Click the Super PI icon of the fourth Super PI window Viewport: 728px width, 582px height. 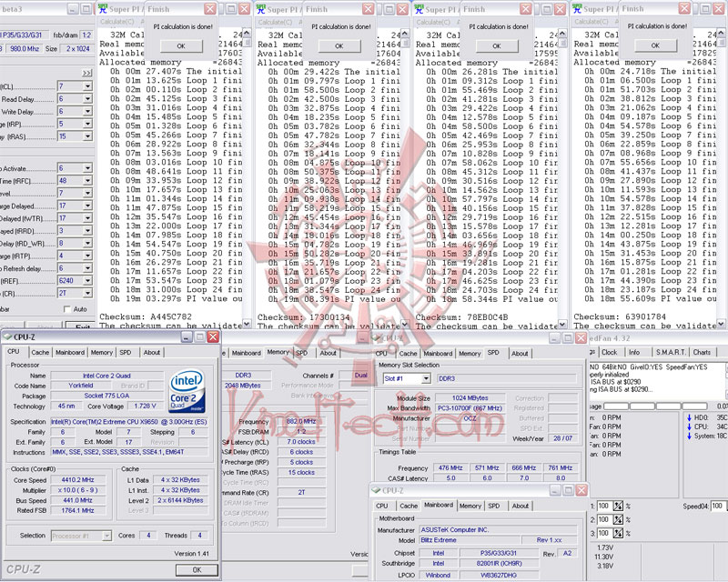[x=577, y=9]
